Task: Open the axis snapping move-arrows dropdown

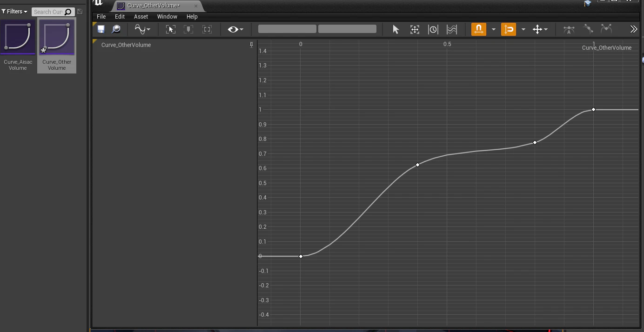Action: [540, 29]
